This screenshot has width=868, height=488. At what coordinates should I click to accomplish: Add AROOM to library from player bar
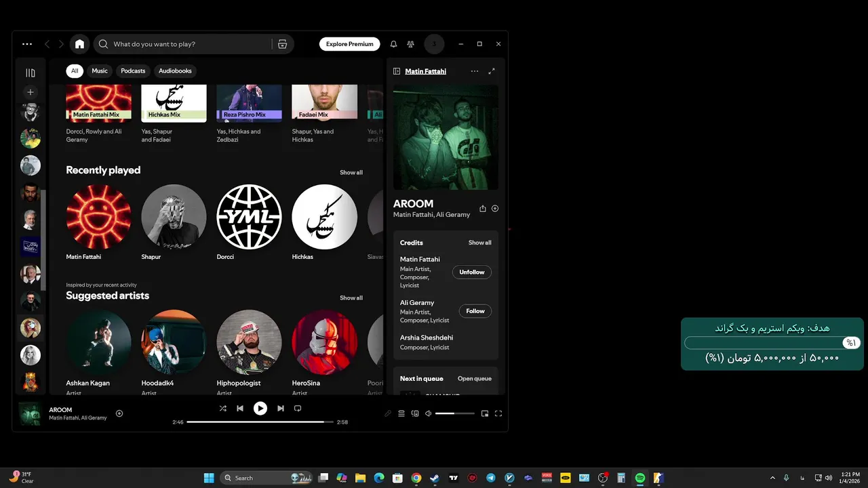(x=119, y=413)
